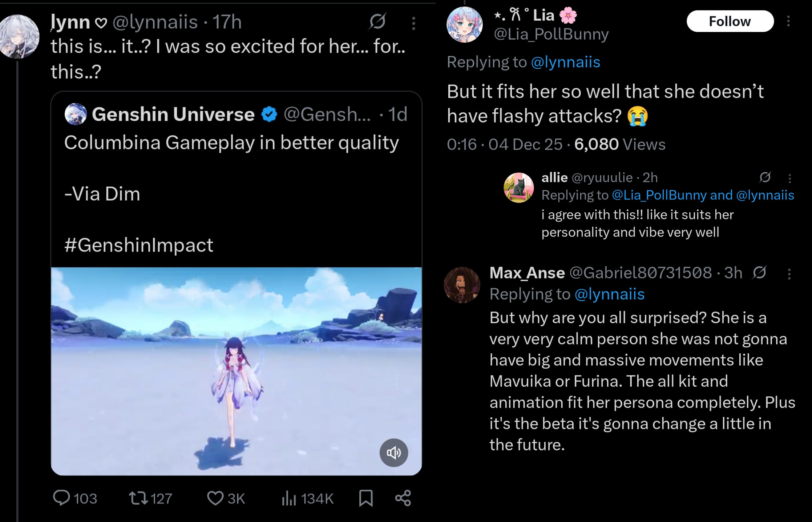Click the reply icon on lynn's tweet
The width and height of the screenshot is (812, 522).
[x=61, y=498]
